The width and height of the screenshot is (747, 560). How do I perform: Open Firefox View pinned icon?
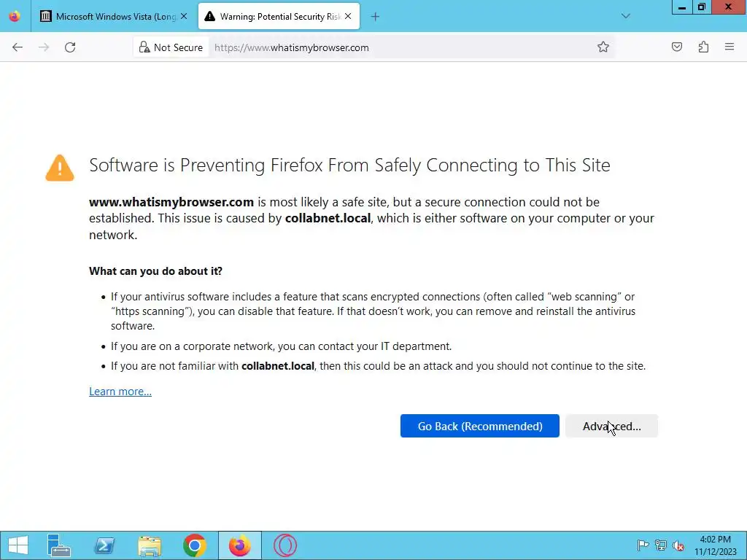pyautogui.click(x=15, y=16)
